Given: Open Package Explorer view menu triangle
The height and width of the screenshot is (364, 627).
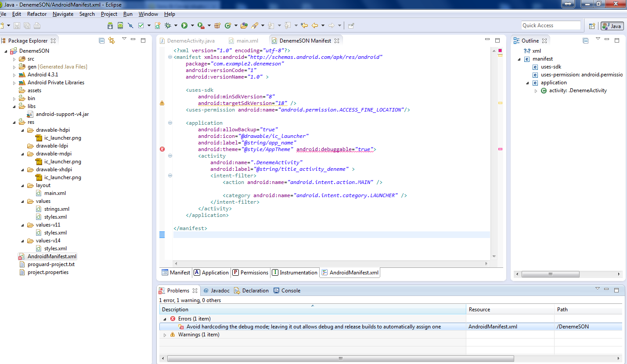Looking at the screenshot, I should click(124, 39).
